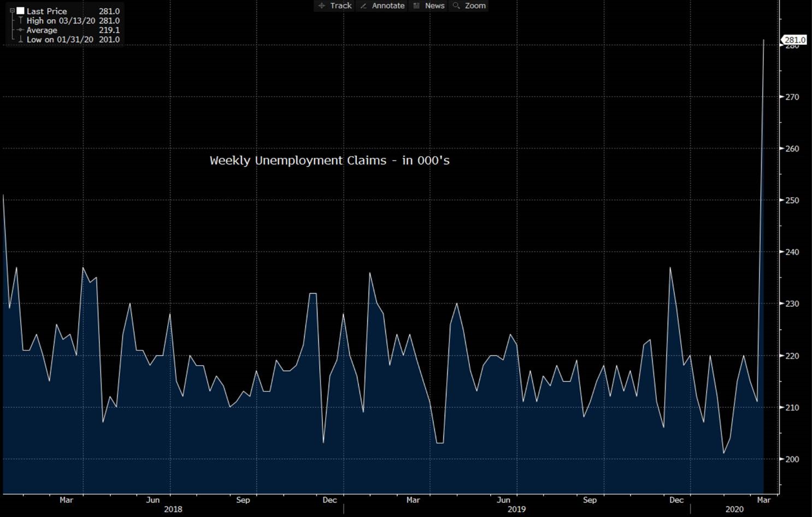Click the 2020 year label on the time axis

click(x=734, y=509)
